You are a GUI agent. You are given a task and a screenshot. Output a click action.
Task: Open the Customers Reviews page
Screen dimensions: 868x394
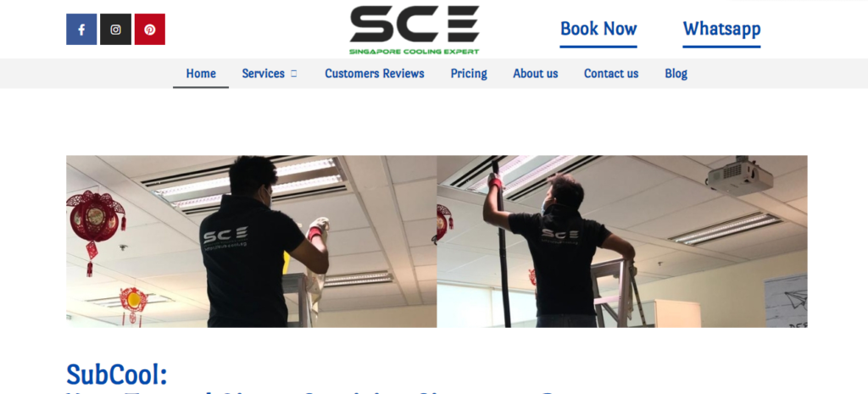pyautogui.click(x=375, y=74)
